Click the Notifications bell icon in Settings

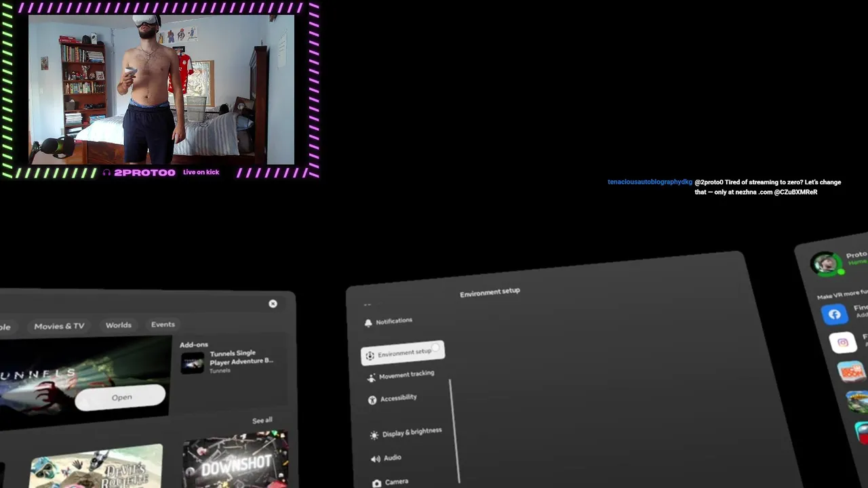[368, 323]
